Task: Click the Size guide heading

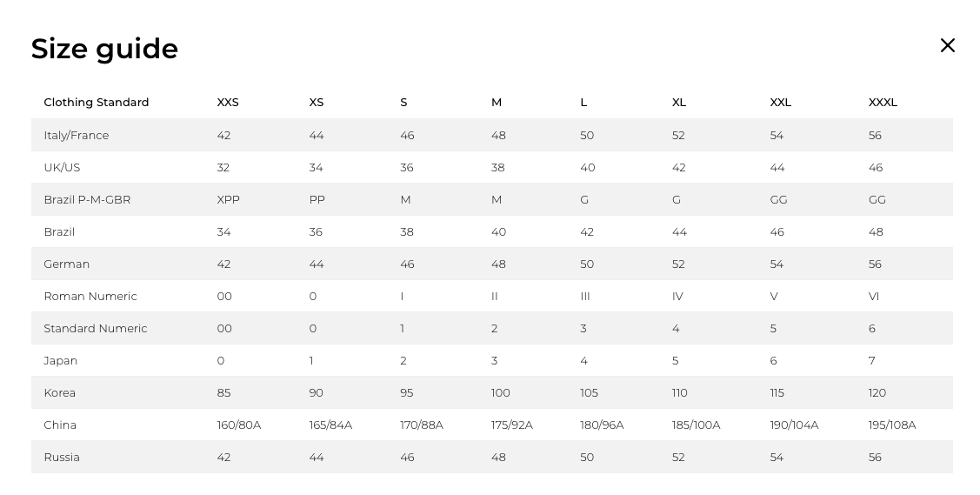Action: coord(104,49)
